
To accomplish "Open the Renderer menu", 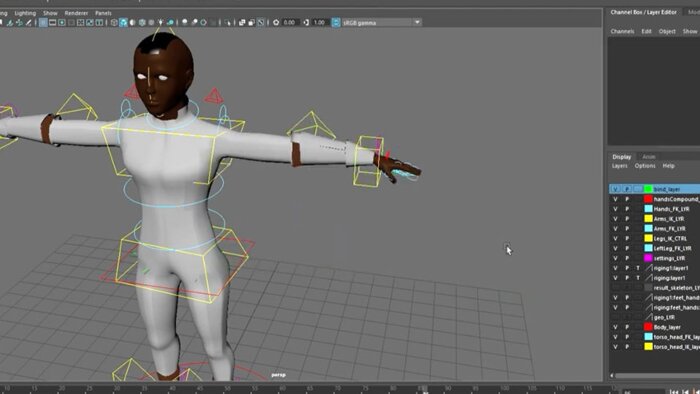I will click(76, 13).
